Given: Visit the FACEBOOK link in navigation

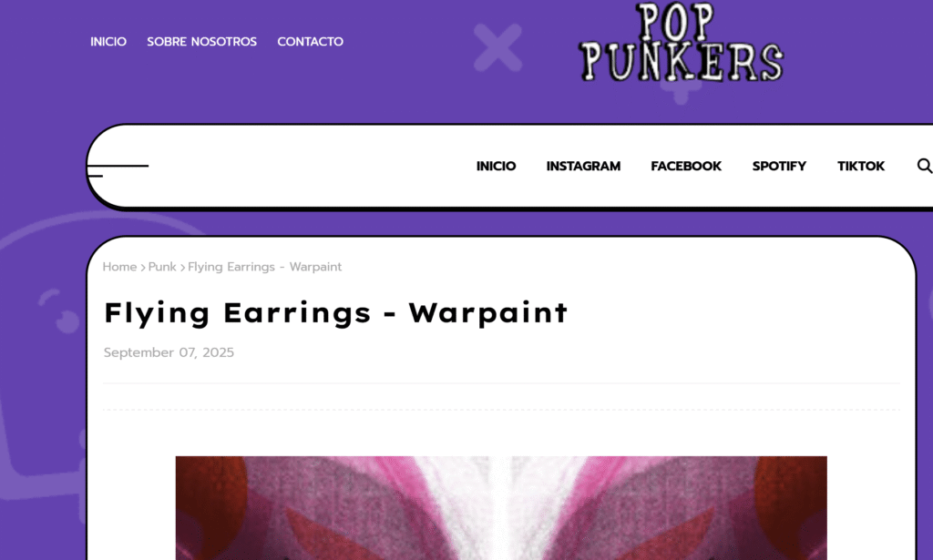Looking at the screenshot, I should (686, 166).
